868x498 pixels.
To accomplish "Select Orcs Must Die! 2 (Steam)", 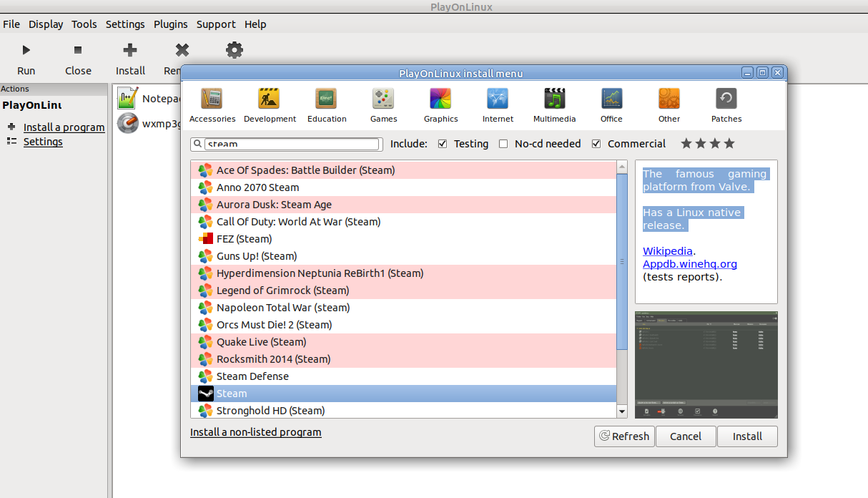I will coord(403,325).
